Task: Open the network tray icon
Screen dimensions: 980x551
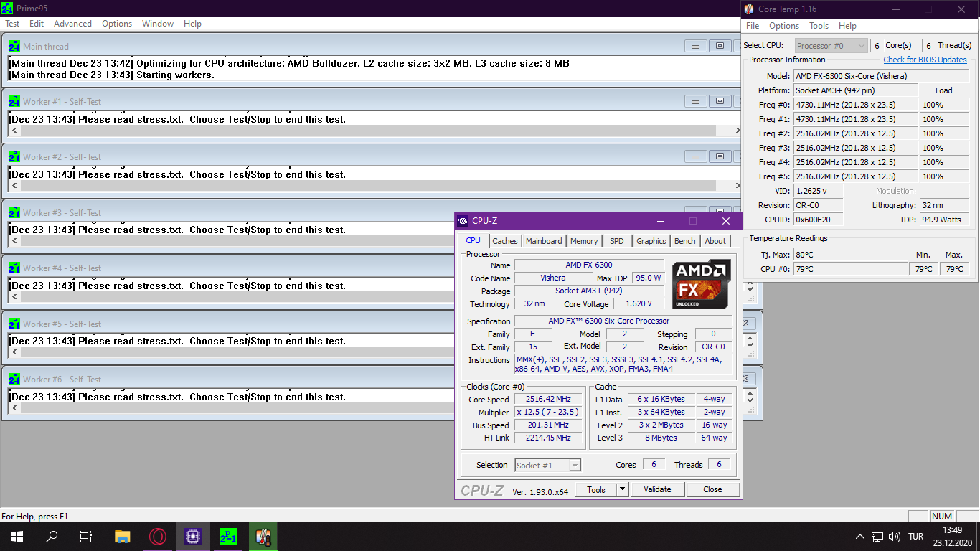Action: (x=877, y=536)
